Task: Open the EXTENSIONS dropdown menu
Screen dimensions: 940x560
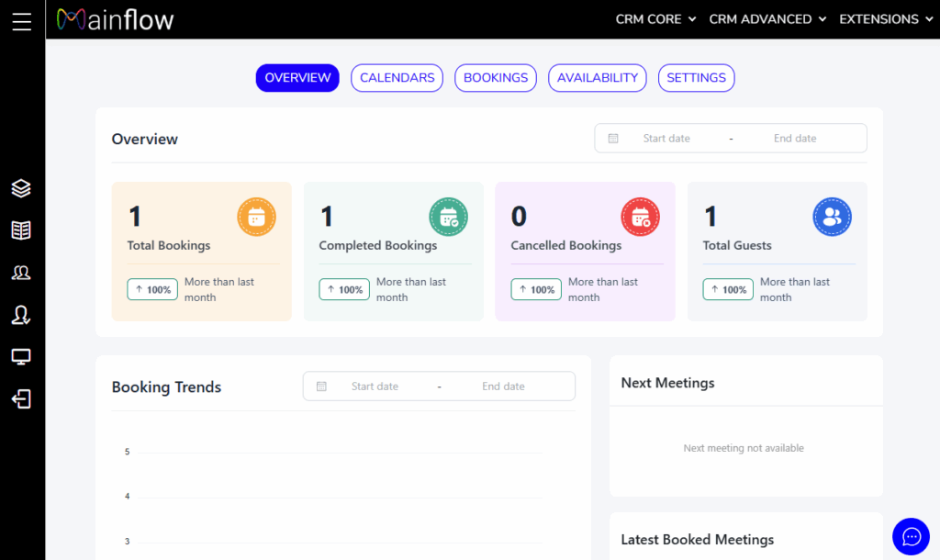Action: (885, 19)
